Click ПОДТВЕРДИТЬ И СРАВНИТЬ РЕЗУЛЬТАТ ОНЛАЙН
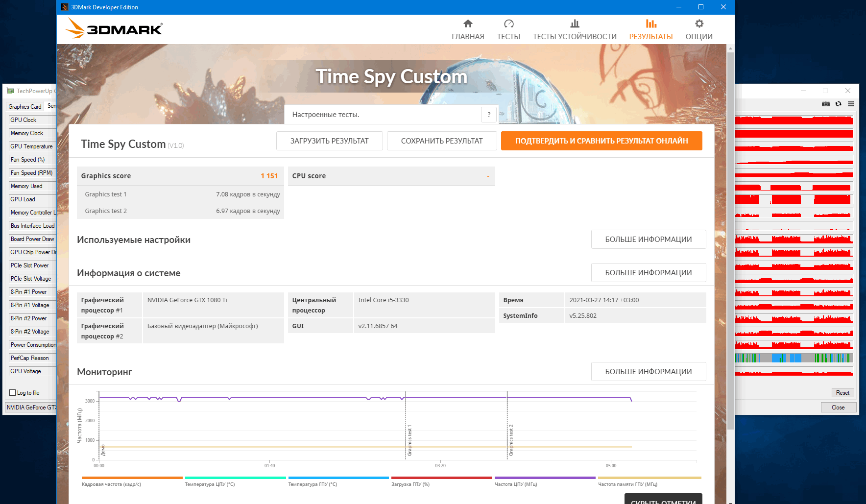This screenshot has height=504, width=866. coord(601,141)
